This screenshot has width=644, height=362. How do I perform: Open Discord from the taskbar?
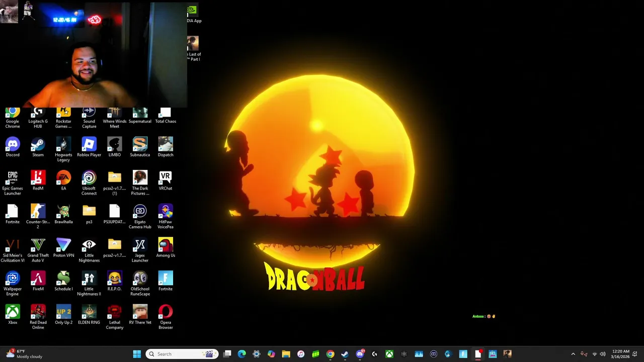[360, 354]
